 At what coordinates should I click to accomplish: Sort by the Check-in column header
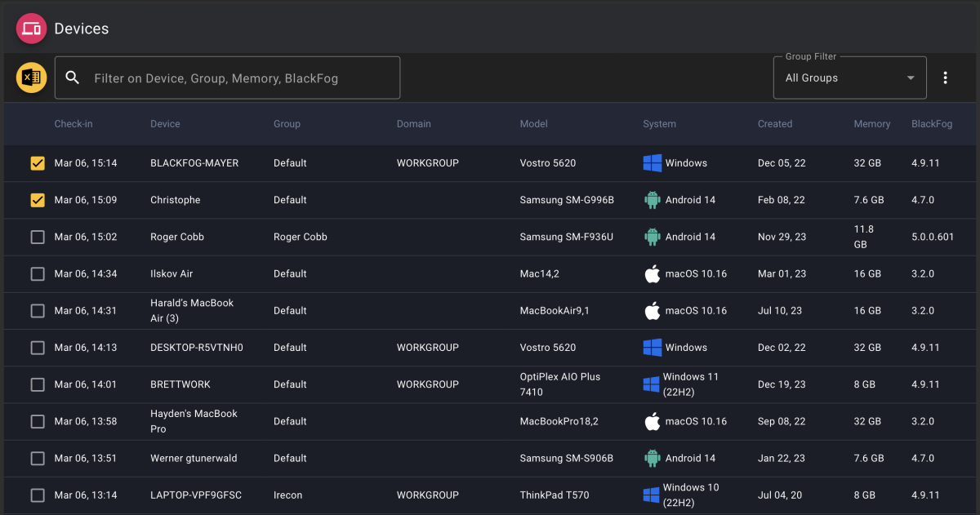[x=73, y=124]
